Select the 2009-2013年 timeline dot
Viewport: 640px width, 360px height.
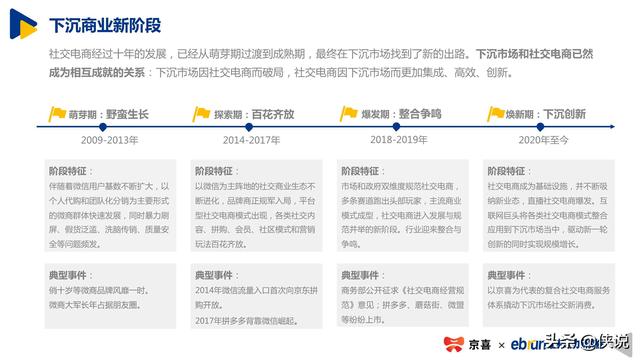[103, 127]
